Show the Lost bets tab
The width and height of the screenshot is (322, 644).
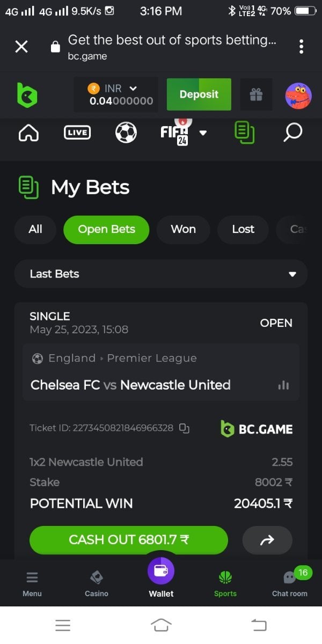pyautogui.click(x=243, y=230)
